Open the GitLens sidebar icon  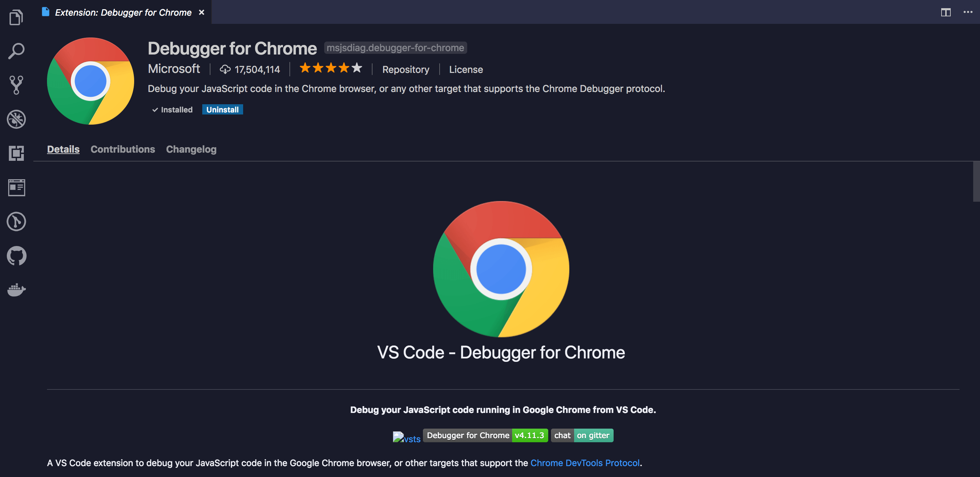16,221
